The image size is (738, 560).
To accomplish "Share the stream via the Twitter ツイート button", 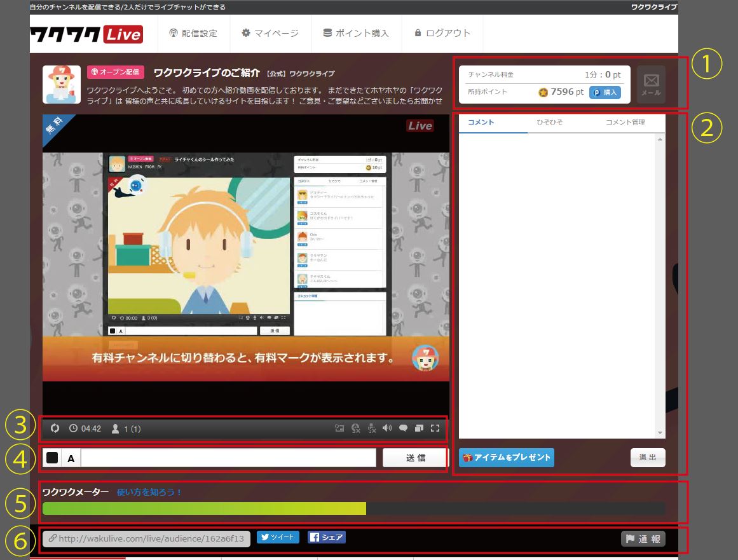I will (278, 537).
